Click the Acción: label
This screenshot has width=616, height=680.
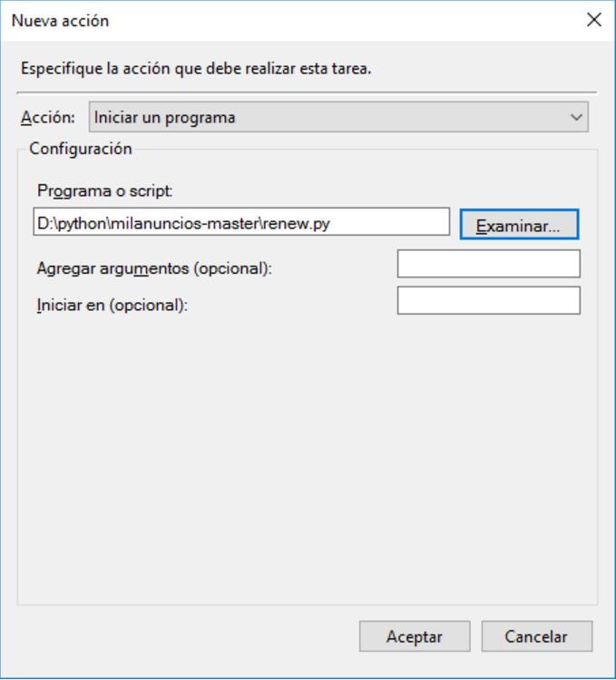point(48,118)
